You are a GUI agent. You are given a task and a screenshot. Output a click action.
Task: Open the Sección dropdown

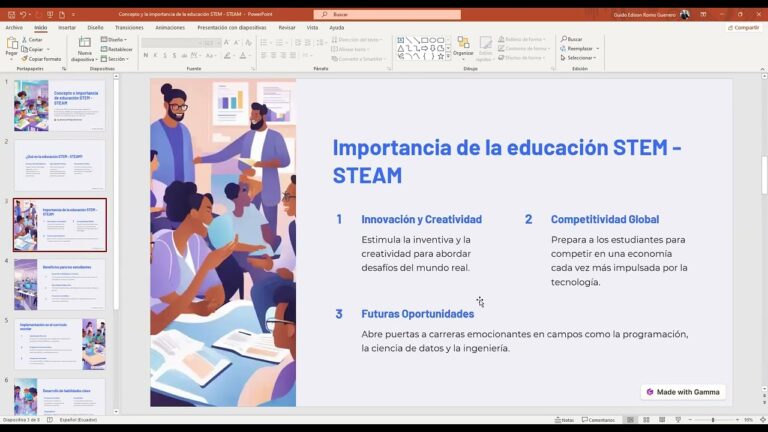point(115,59)
